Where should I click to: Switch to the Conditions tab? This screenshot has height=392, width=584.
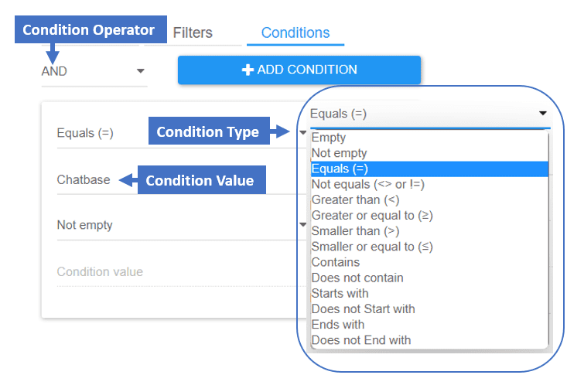point(295,32)
